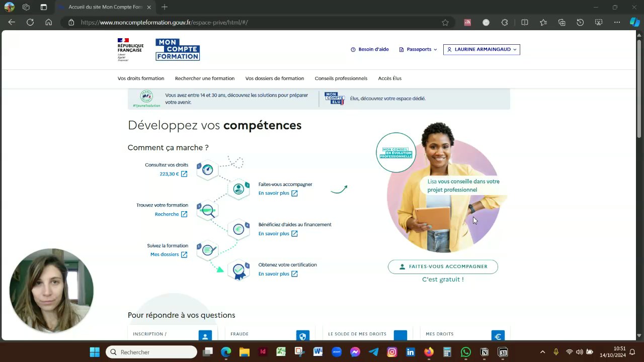644x362 pixels.
Task: Open the Extensions puzzle icon
Action: [x=505, y=22]
